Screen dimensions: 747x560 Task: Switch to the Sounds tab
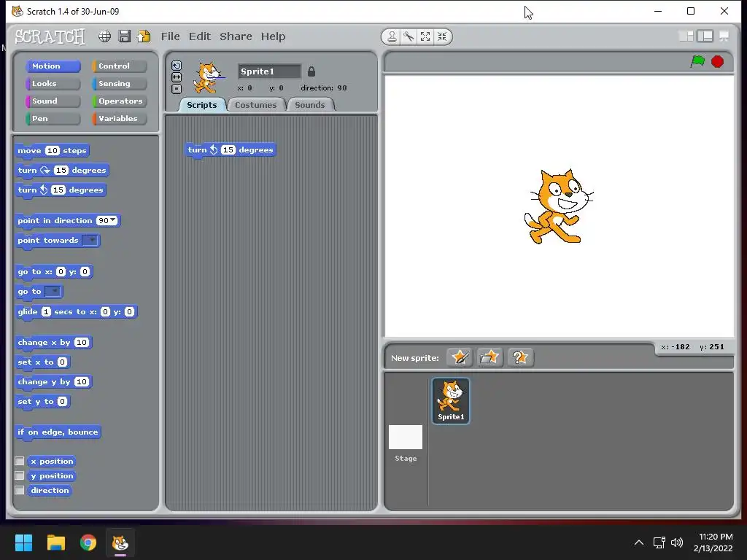pos(309,105)
